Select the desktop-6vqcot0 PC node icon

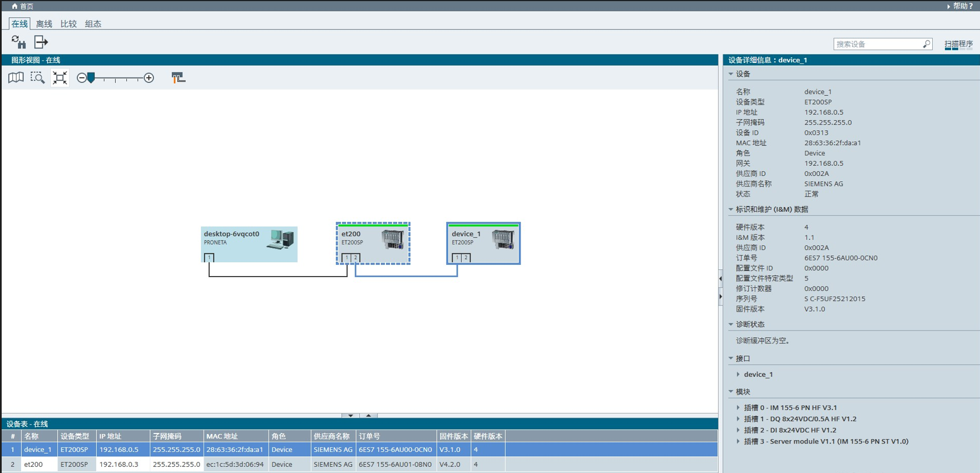280,239
